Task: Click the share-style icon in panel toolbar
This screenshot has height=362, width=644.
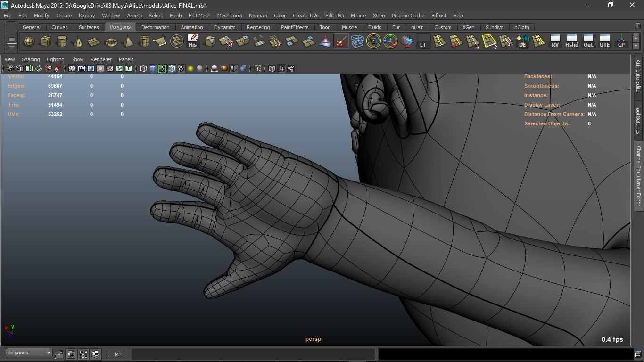Action: tap(291, 69)
